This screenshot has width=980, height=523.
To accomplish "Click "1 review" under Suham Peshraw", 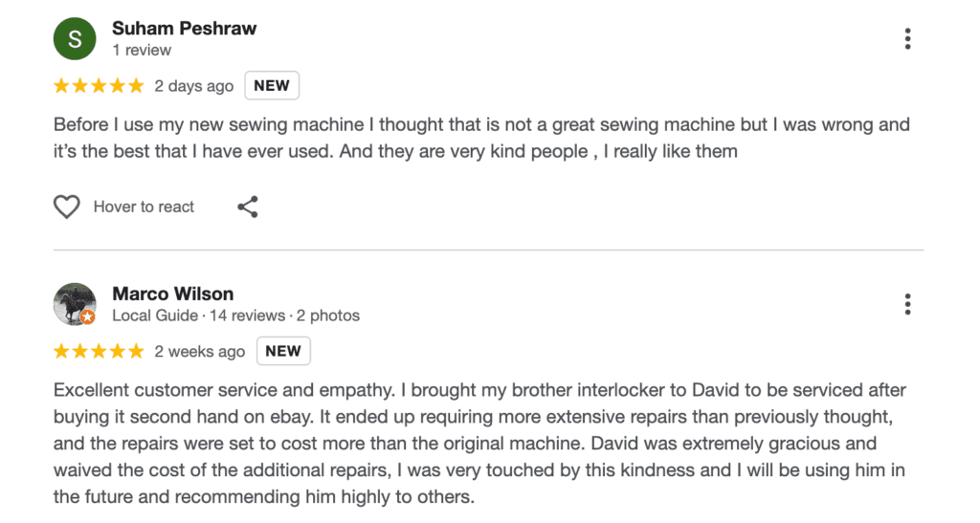I will coord(142,50).
